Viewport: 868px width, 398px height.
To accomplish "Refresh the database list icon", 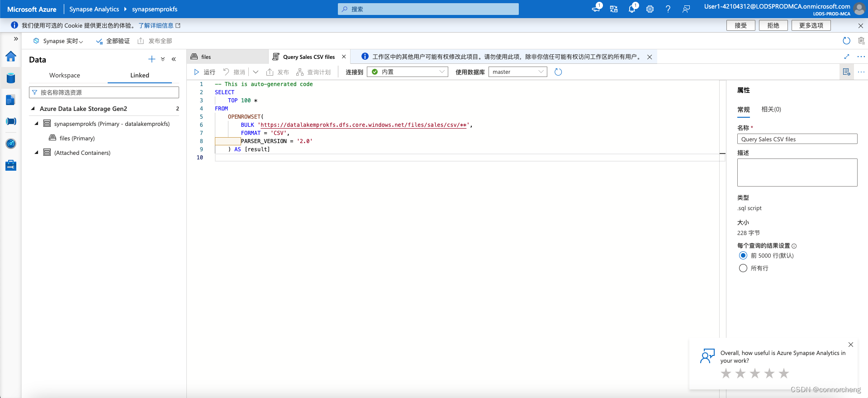I will (558, 72).
